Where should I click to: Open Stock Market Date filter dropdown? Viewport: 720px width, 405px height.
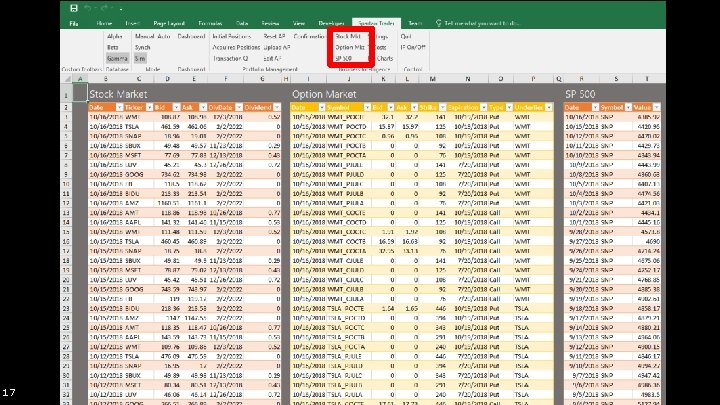point(119,107)
